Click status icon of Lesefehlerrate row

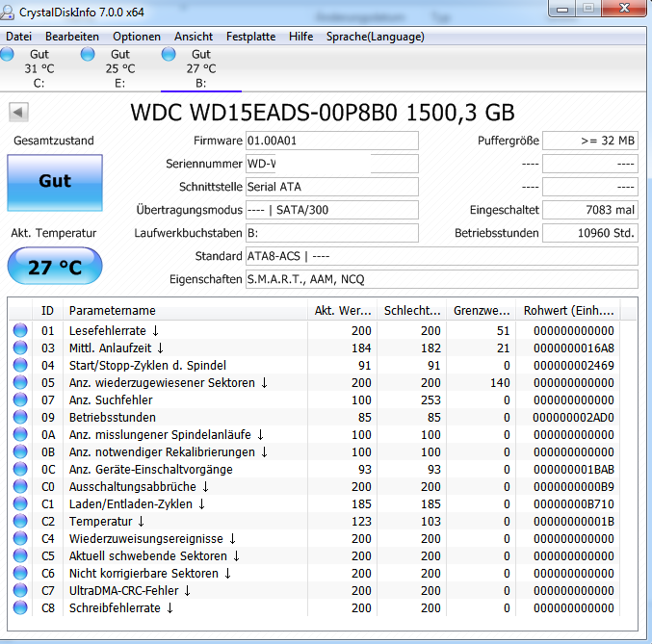20,330
